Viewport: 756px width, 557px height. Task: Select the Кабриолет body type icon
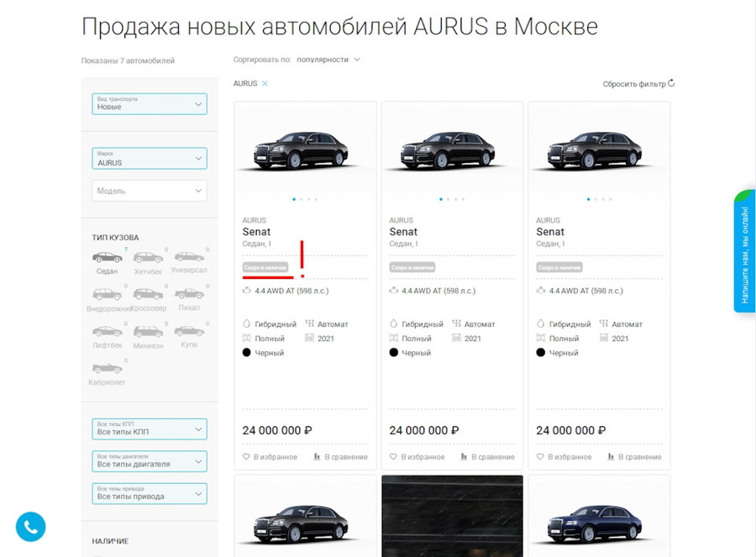coord(107,368)
